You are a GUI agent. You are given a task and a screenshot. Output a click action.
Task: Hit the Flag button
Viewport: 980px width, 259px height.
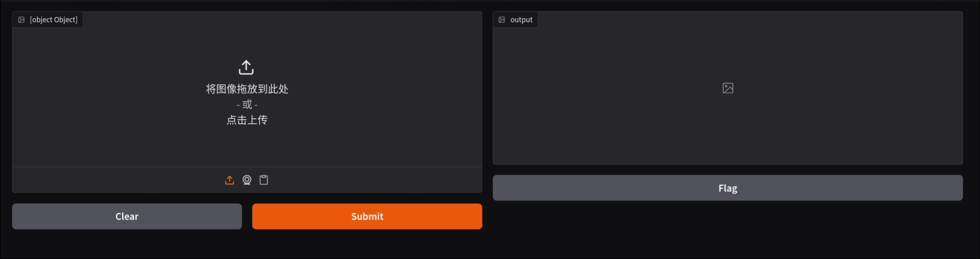click(x=728, y=188)
